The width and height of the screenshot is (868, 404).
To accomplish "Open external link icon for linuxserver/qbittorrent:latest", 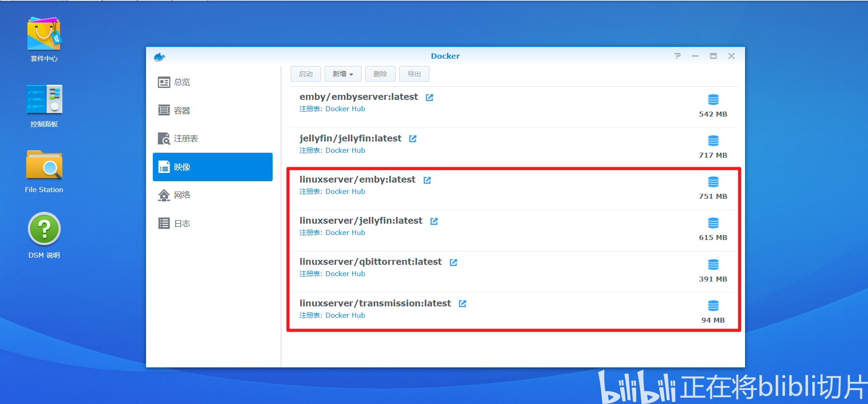I will (453, 262).
